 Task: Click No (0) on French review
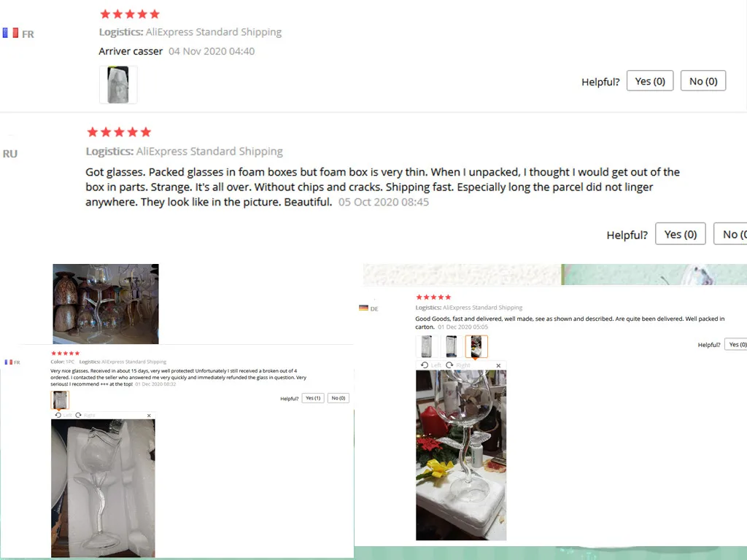(703, 81)
